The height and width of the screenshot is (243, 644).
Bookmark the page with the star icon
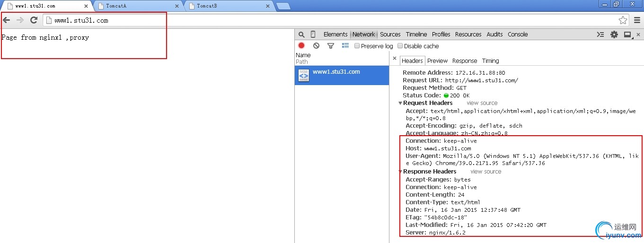(623, 20)
